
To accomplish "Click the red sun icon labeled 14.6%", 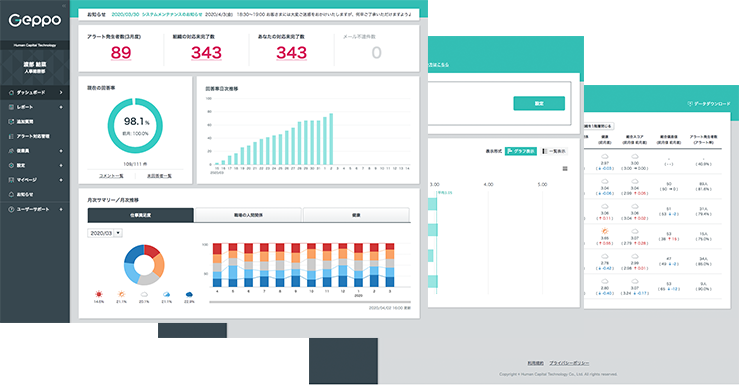I will (99, 294).
